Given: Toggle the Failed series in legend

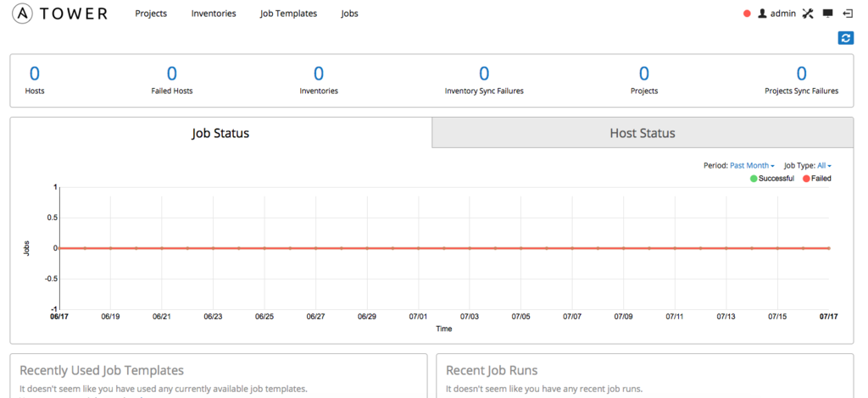Looking at the screenshot, I should (816, 179).
